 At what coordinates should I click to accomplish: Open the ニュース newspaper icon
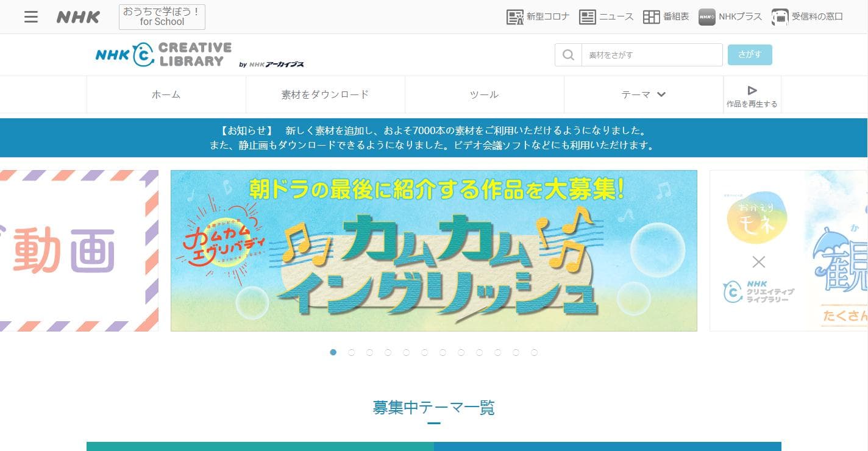[587, 17]
